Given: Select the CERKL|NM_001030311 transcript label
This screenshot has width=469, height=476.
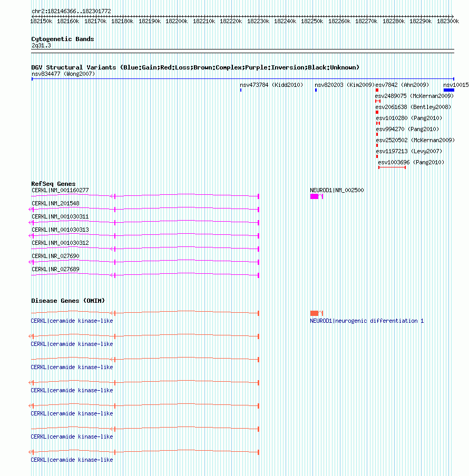Looking at the screenshot, I should tap(60, 217).
